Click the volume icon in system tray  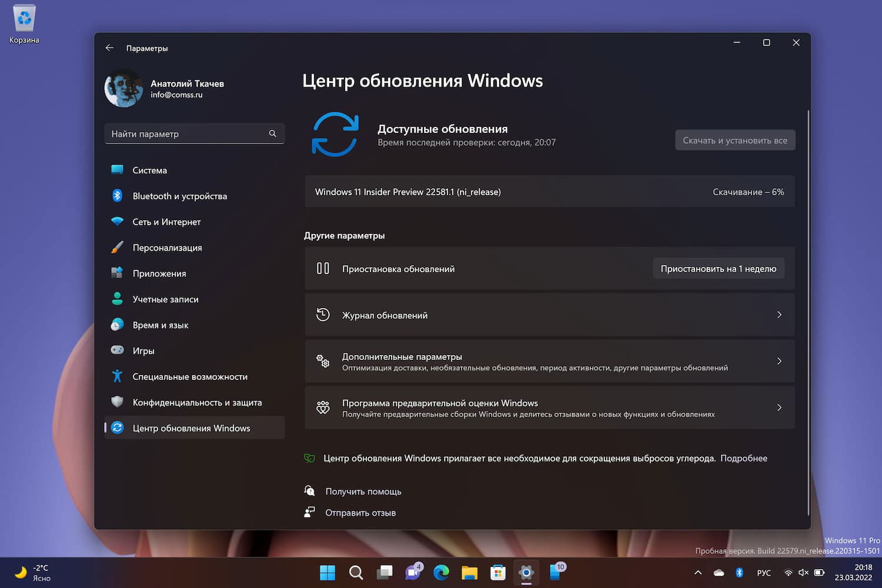pos(803,572)
